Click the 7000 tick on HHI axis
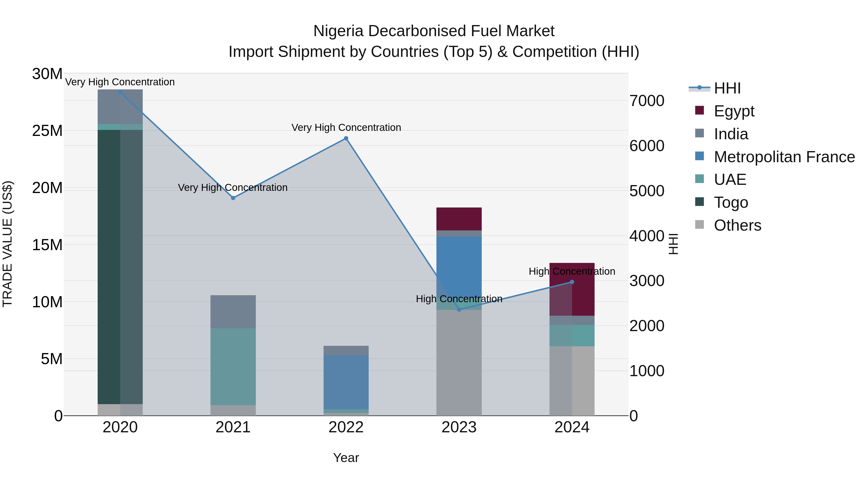 click(647, 101)
